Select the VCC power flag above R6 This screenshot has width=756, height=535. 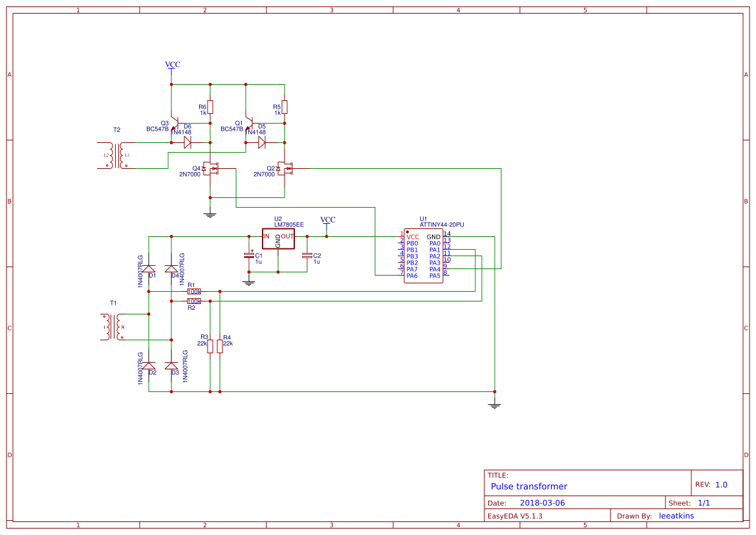tap(171, 68)
